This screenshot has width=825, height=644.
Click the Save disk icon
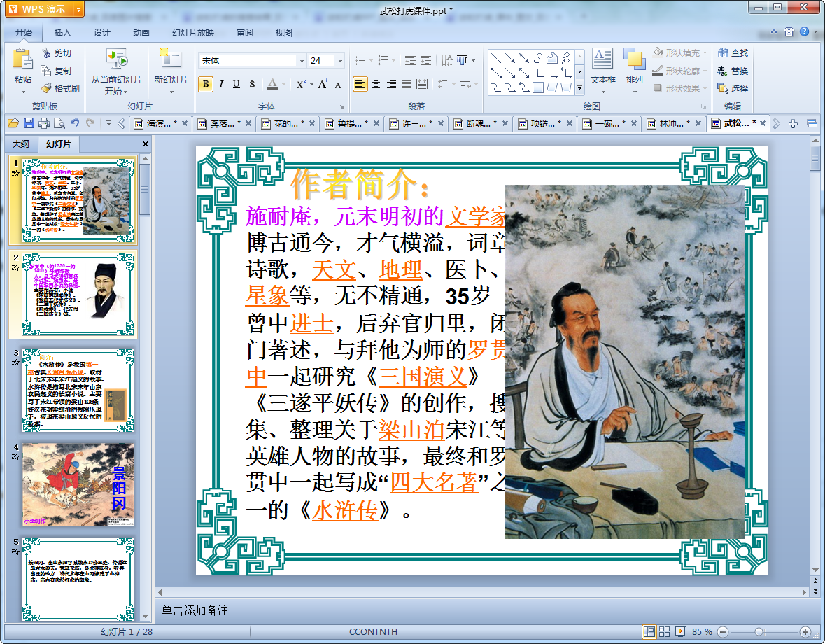click(x=29, y=123)
